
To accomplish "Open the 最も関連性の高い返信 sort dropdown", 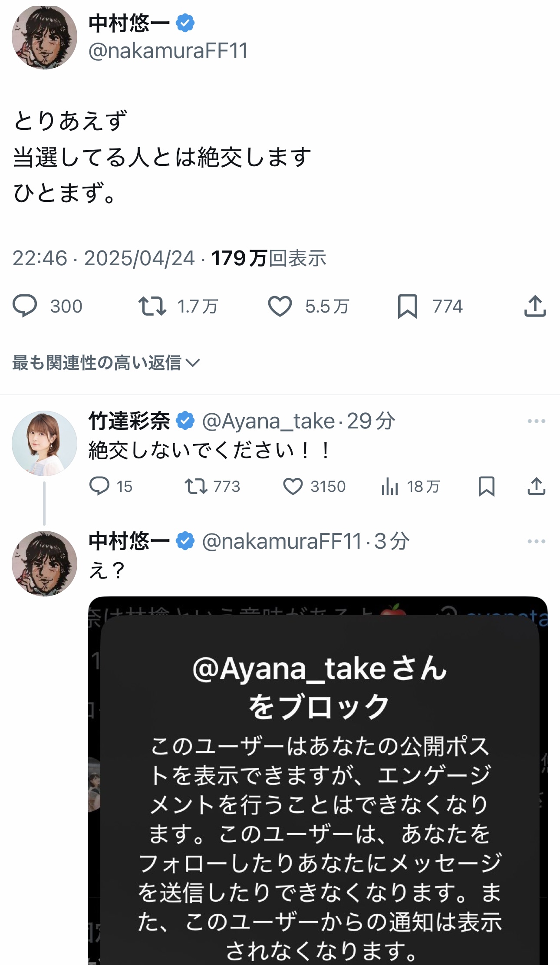I will [106, 363].
